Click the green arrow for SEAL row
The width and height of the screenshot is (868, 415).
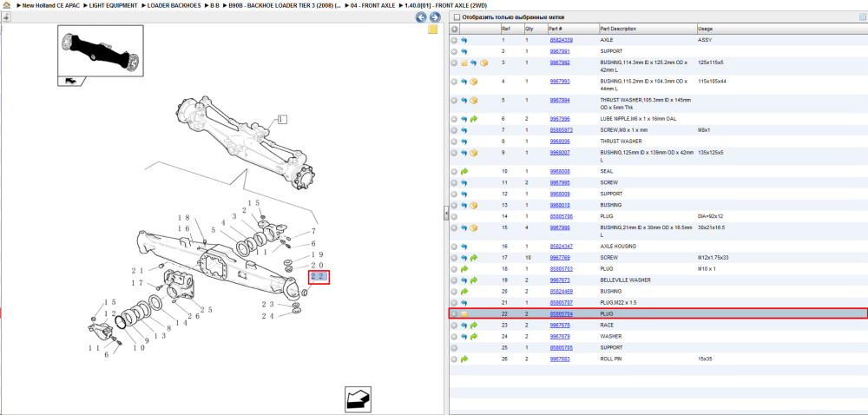coord(464,172)
